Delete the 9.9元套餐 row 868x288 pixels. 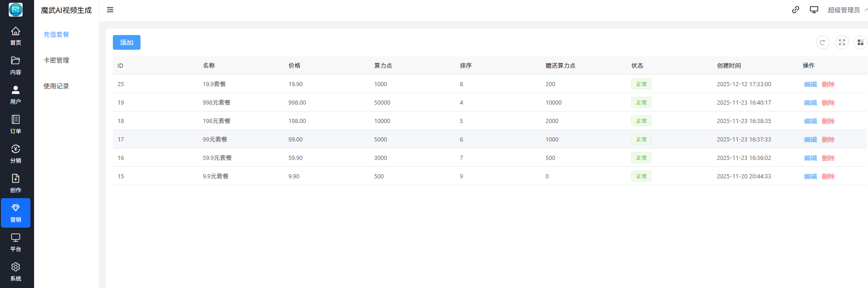tap(828, 176)
